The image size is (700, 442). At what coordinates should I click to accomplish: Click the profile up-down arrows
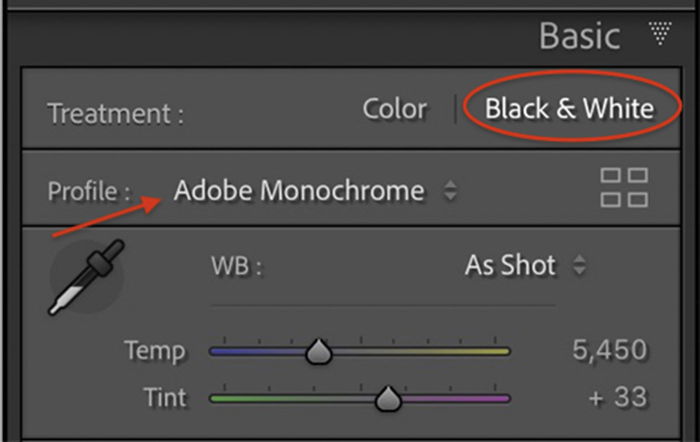pyautogui.click(x=450, y=191)
